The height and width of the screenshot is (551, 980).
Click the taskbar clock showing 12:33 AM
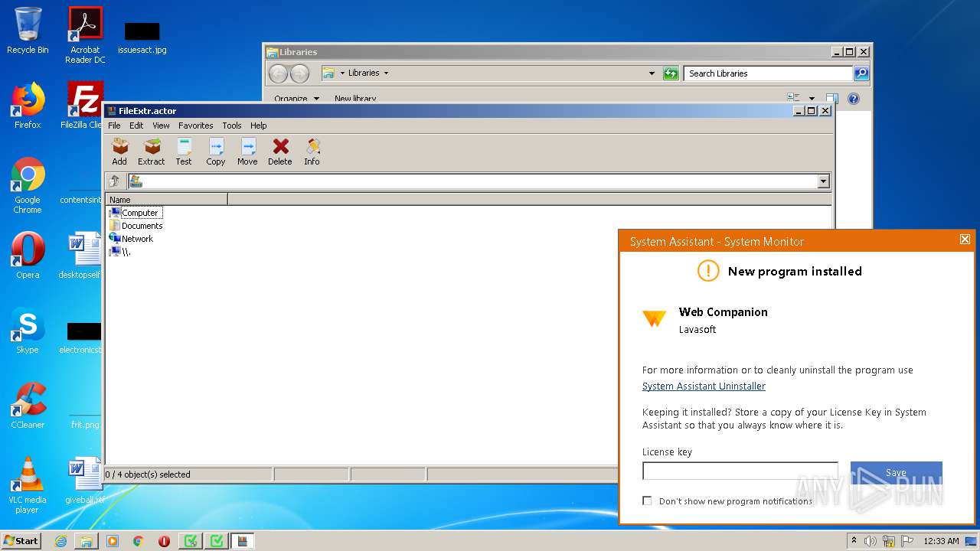(942, 541)
